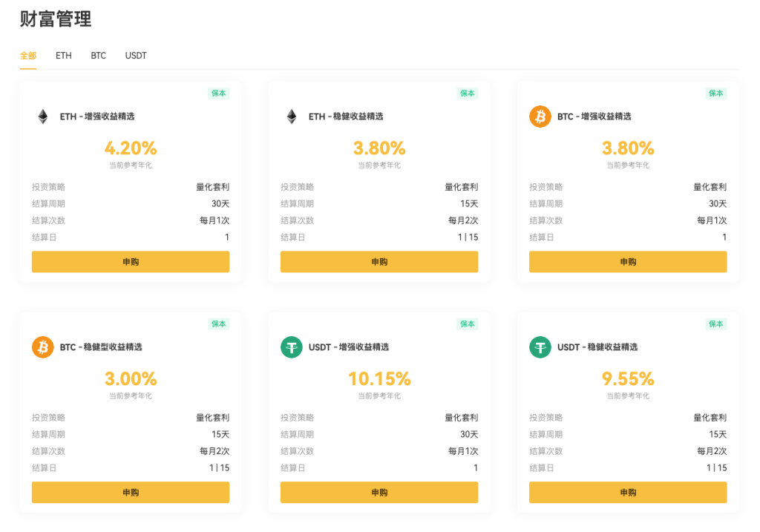Select the 全部 filter tab
Viewport: 760px width, 532px height.
tap(27, 55)
